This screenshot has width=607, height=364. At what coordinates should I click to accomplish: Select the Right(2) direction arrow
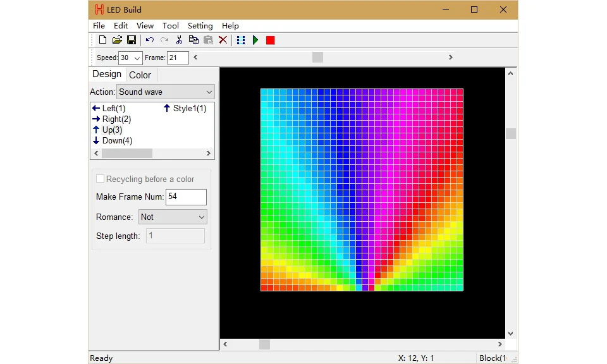(x=112, y=119)
